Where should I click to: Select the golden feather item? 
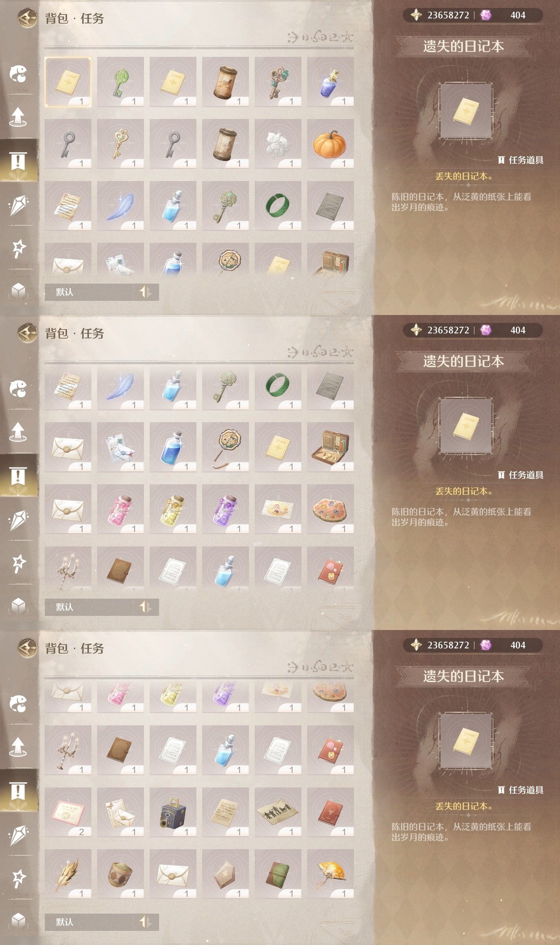[68, 874]
